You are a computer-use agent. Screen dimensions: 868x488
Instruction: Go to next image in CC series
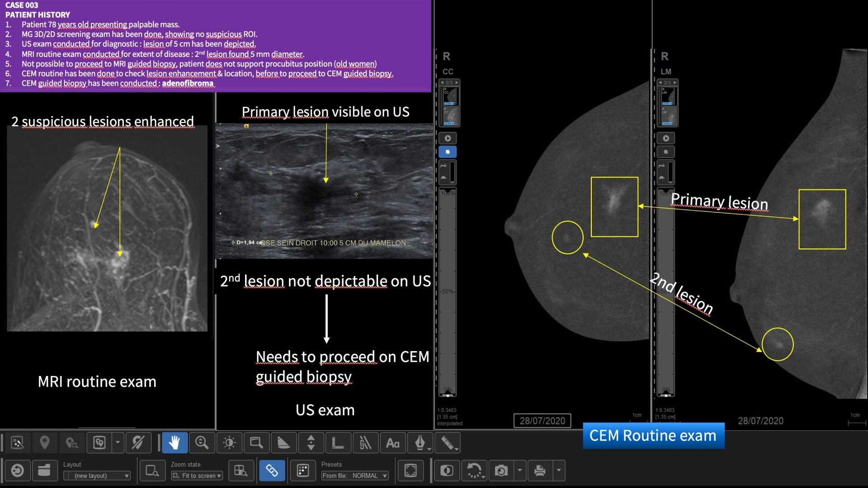pos(457,83)
